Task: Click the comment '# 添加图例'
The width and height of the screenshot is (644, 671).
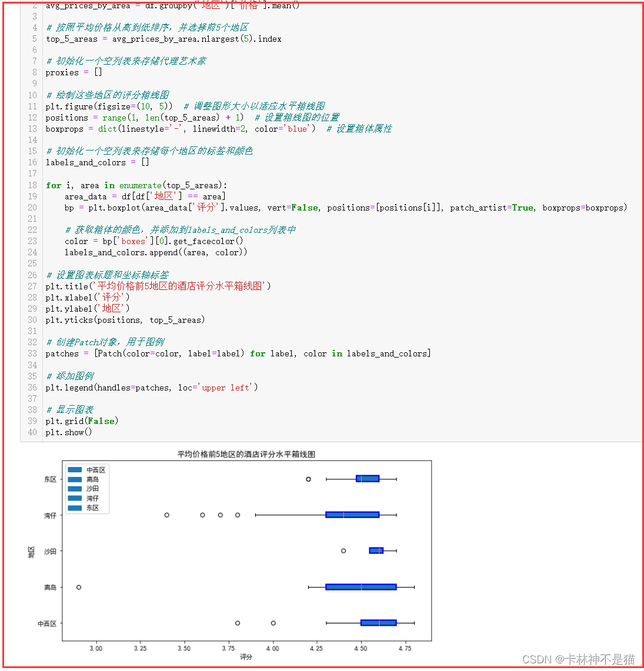Action: (70, 376)
